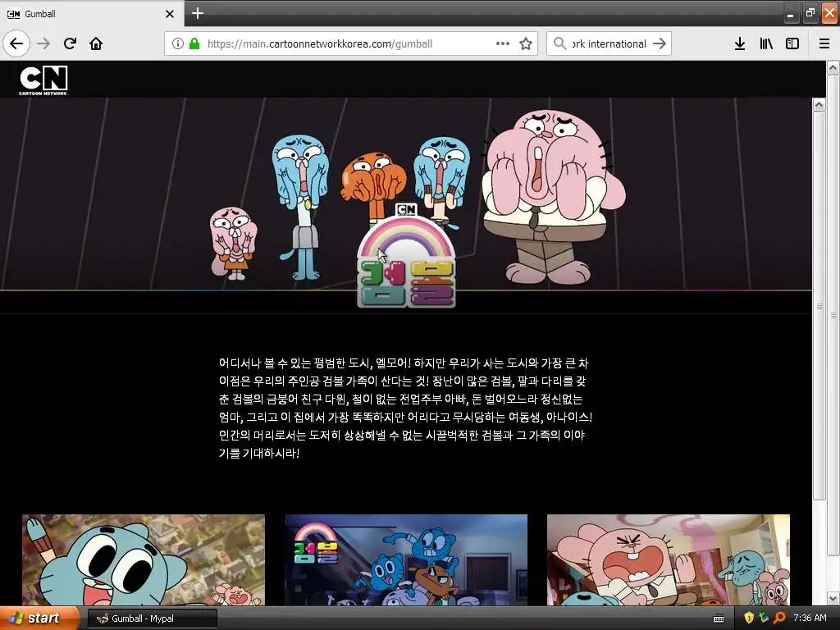The image size is (840, 630).
Task: Toggle the browser sidebar
Action: [792, 43]
